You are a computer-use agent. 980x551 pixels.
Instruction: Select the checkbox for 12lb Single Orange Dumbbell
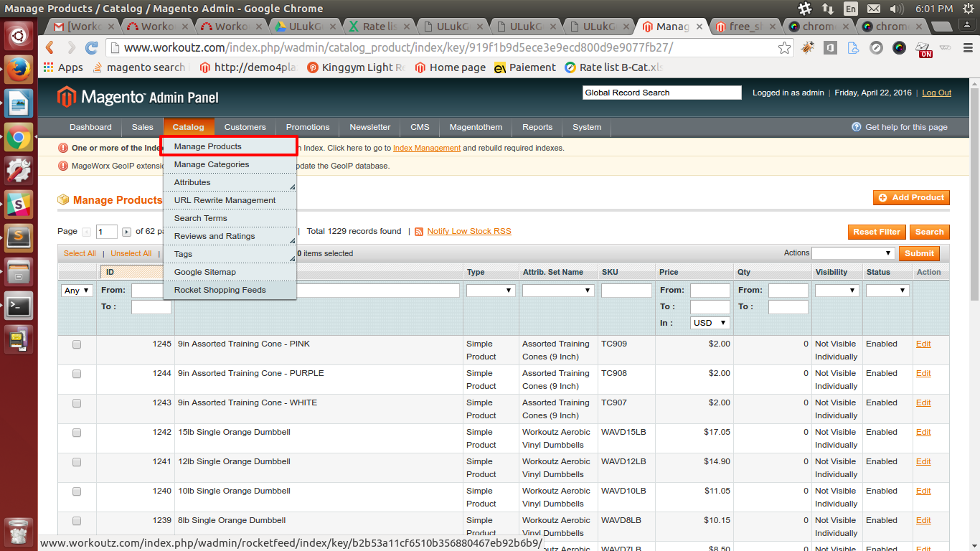pos(77,462)
